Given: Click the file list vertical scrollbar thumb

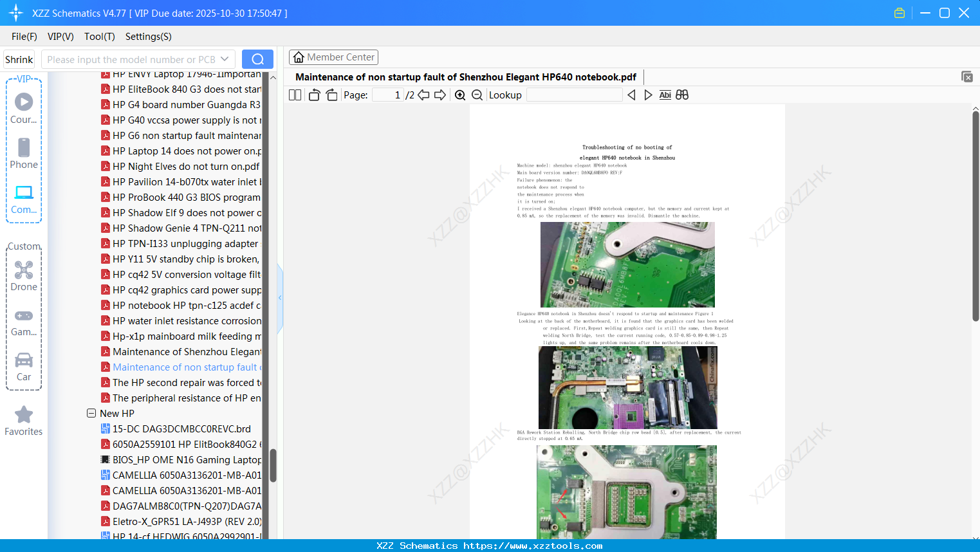Looking at the screenshot, I should [273, 465].
